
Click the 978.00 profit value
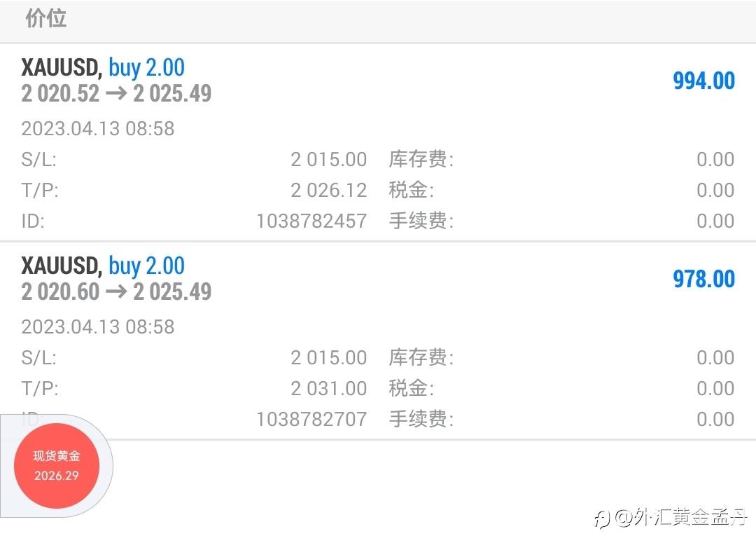[x=703, y=279]
